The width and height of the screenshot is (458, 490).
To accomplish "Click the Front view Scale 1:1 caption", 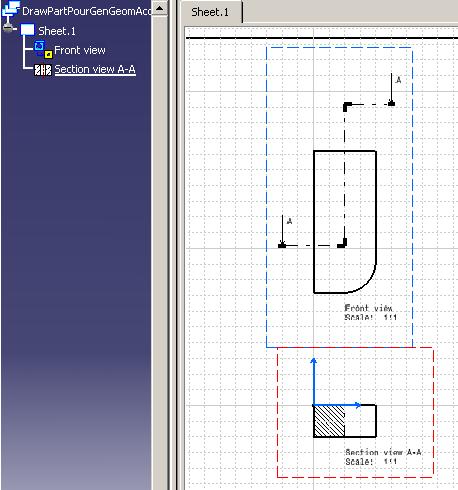I will coord(370,313).
